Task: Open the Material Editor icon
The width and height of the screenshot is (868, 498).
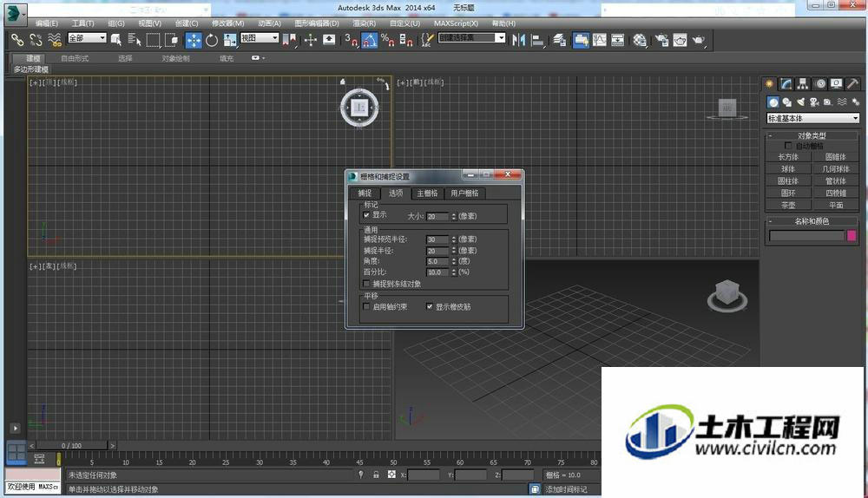Action: (640, 40)
